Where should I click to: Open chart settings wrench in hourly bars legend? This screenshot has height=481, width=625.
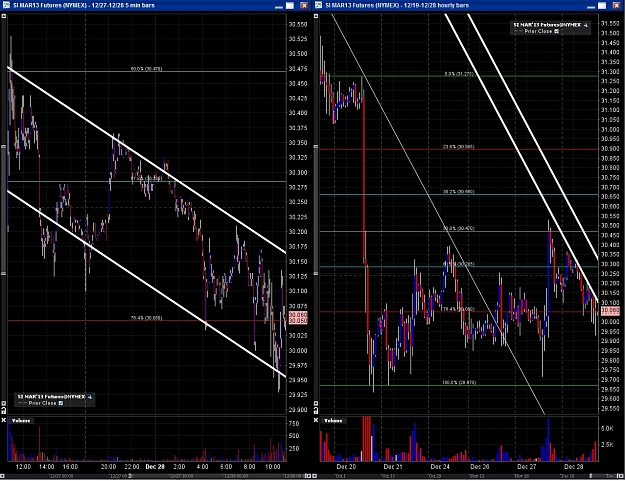pyautogui.click(x=586, y=25)
